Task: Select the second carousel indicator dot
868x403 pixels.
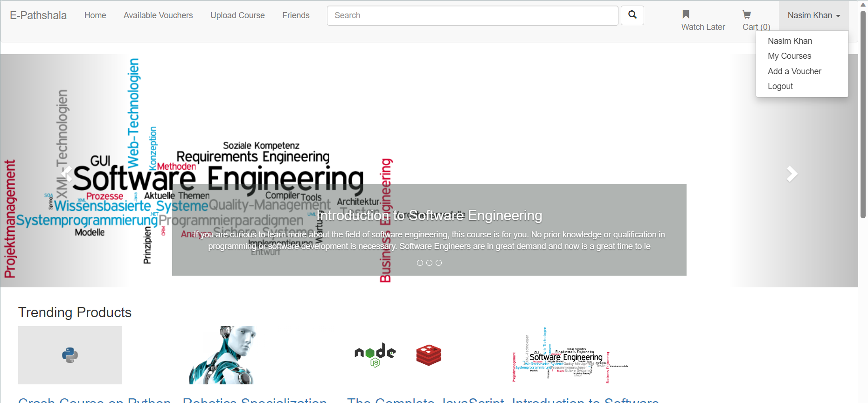Action: [429, 263]
